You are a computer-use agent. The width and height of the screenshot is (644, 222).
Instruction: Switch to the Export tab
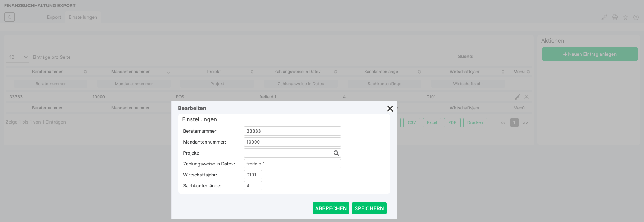(x=54, y=17)
